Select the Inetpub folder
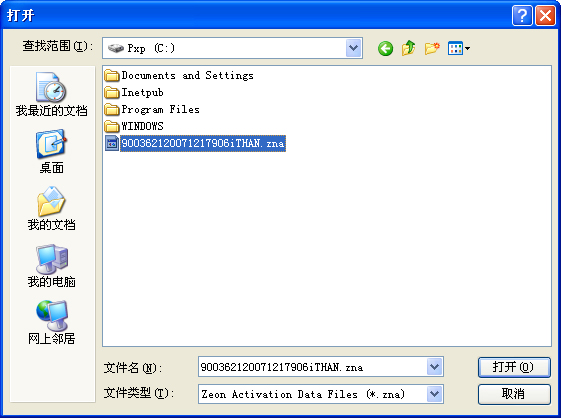 pos(134,92)
